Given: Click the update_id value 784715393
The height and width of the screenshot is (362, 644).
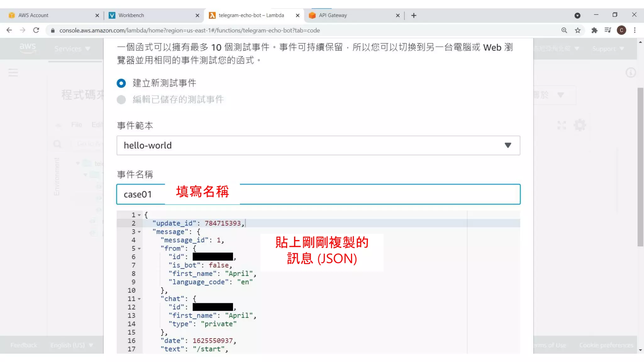Looking at the screenshot, I should pos(223,223).
